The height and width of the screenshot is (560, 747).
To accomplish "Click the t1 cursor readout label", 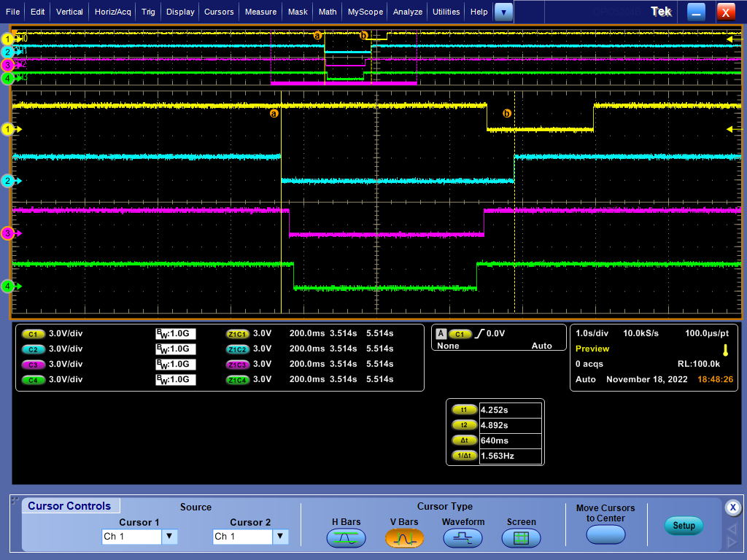I will [464, 410].
